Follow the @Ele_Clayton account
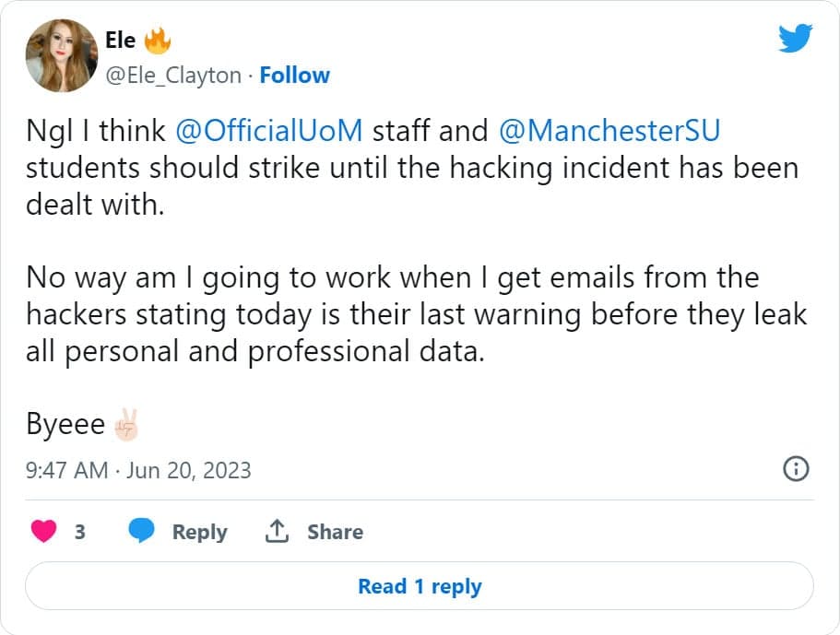 294,75
